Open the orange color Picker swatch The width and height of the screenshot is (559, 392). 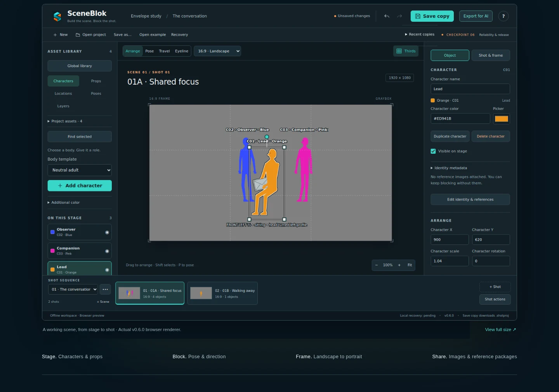[x=502, y=119]
